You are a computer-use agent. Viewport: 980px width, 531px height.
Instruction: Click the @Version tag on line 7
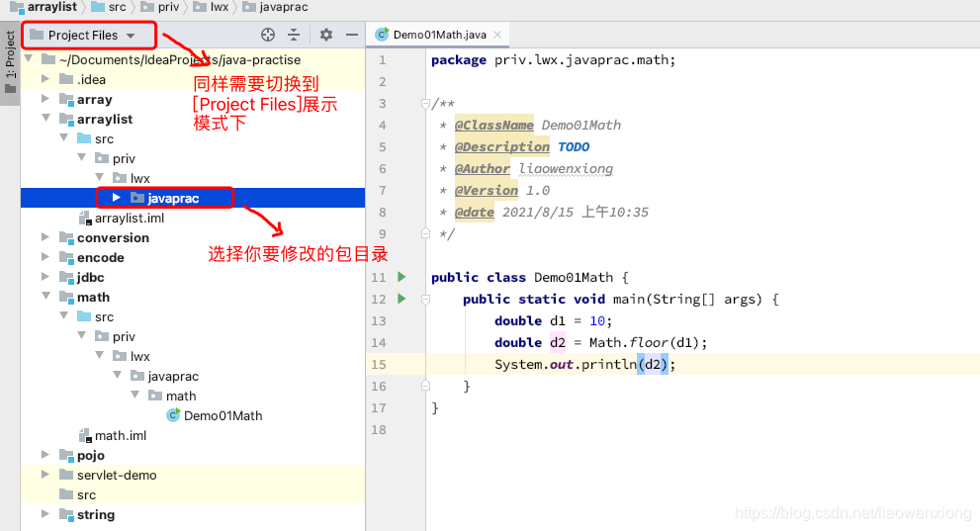pyautogui.click(x=487, y=191)
